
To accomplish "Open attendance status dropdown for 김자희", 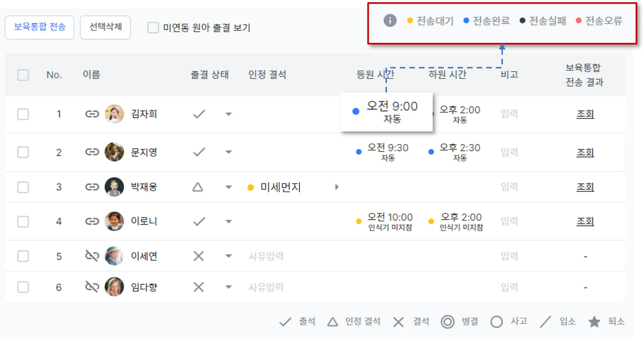I will coord(229,114).
